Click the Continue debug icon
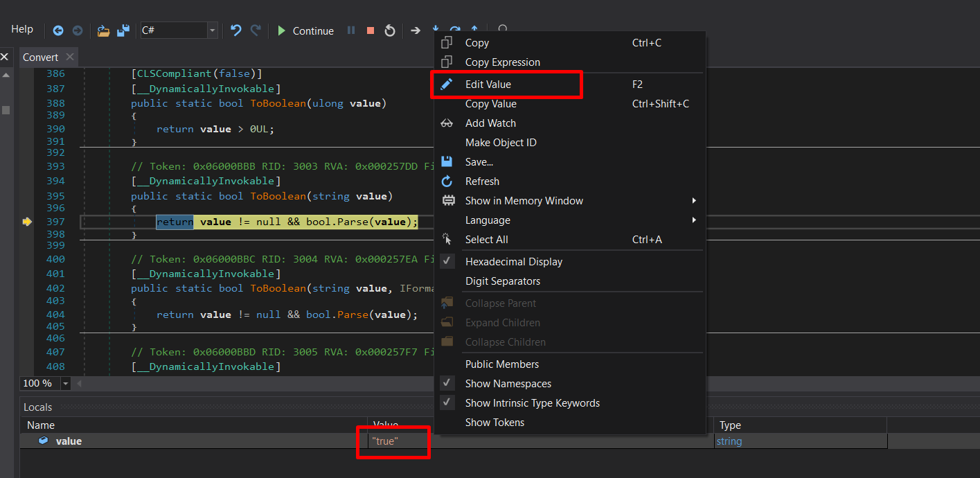980x478 pixels. coord(305,30)
